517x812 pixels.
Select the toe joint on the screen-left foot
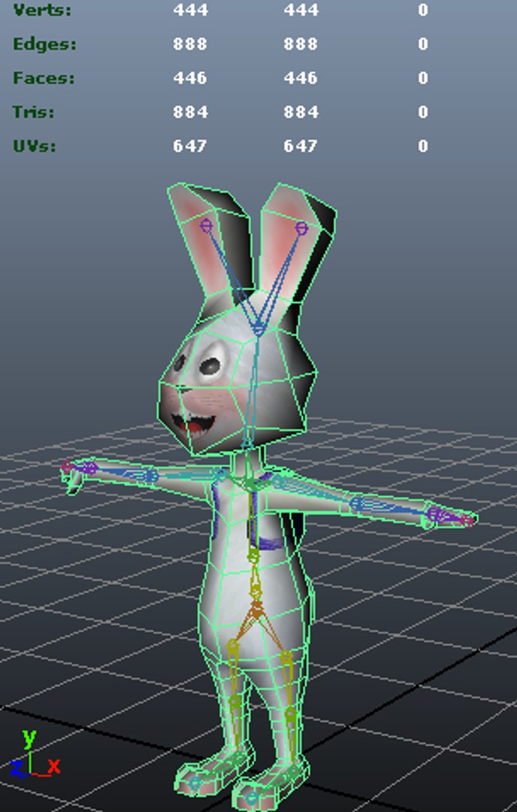point(195,781)
